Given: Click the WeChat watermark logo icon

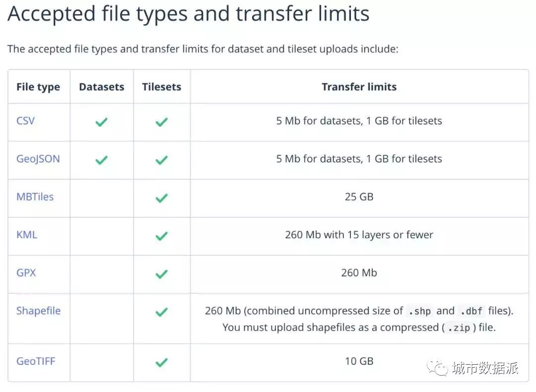Looking at the screenshot, I should (438, 367).
